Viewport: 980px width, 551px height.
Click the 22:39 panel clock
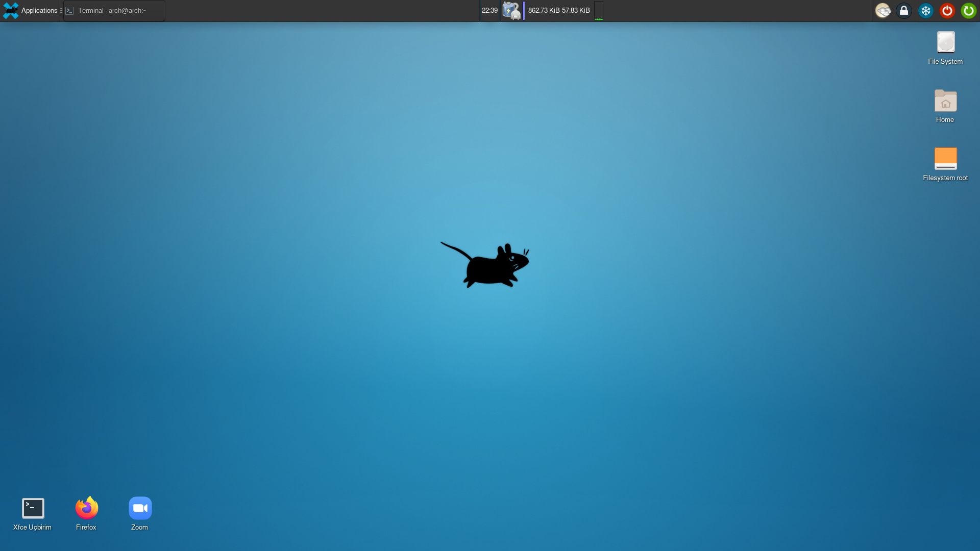(489, 11)
